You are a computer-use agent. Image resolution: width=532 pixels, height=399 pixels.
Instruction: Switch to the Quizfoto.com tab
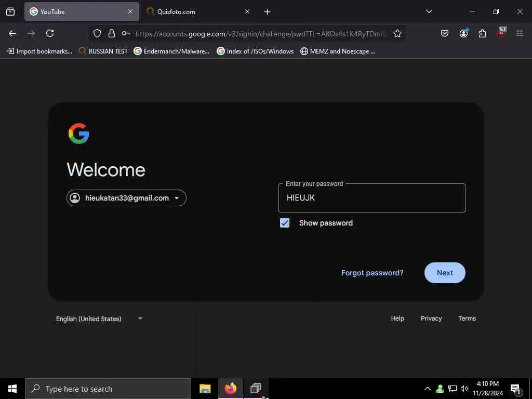[198, 11]
